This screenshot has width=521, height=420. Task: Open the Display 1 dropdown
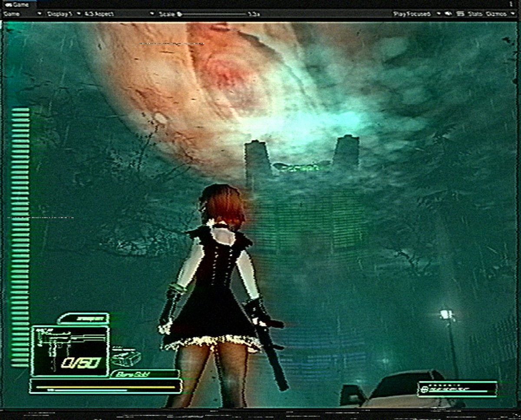[63, 14]
